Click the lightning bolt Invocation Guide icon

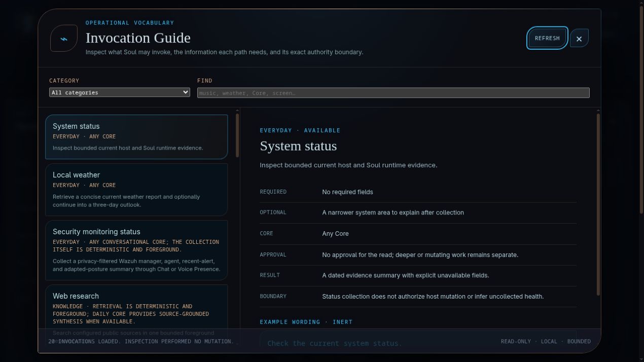tap(64, 39)
